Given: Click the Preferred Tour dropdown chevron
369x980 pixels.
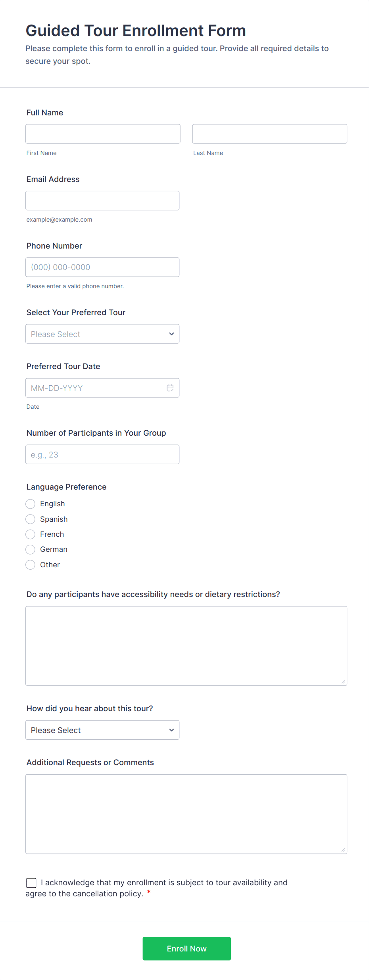Looking at the screenshot, I should click(171, 334).
